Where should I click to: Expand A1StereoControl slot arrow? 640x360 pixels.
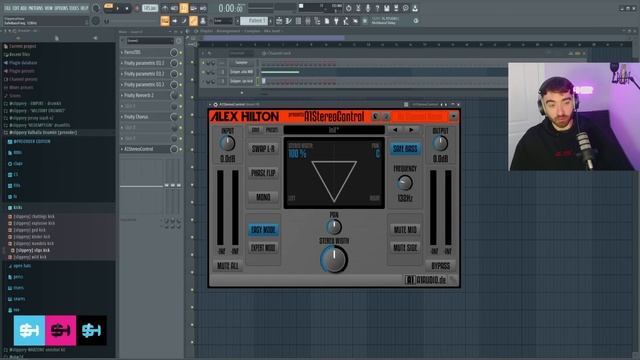[x=122, y=149]
